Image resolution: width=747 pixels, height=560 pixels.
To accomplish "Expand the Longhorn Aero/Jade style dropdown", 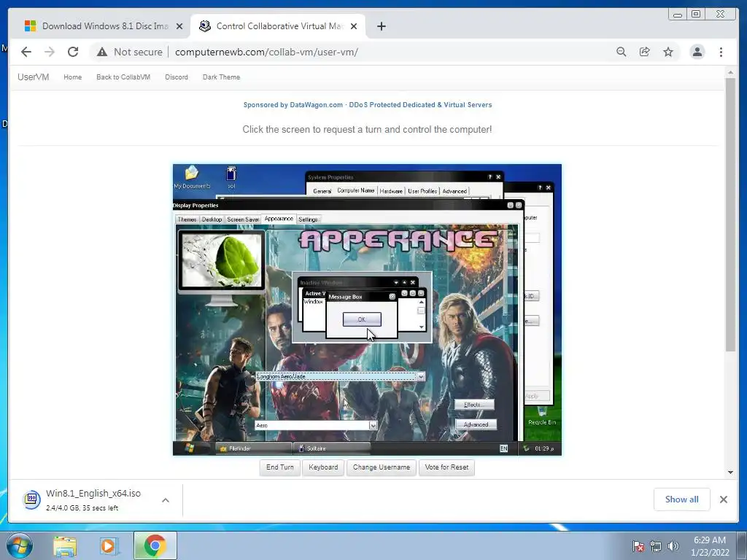I will (421, 377).
